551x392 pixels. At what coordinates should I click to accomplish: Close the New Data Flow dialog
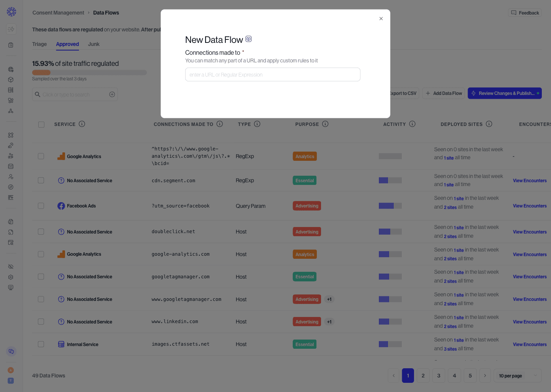pyautogui.click(x=381, y=18)
